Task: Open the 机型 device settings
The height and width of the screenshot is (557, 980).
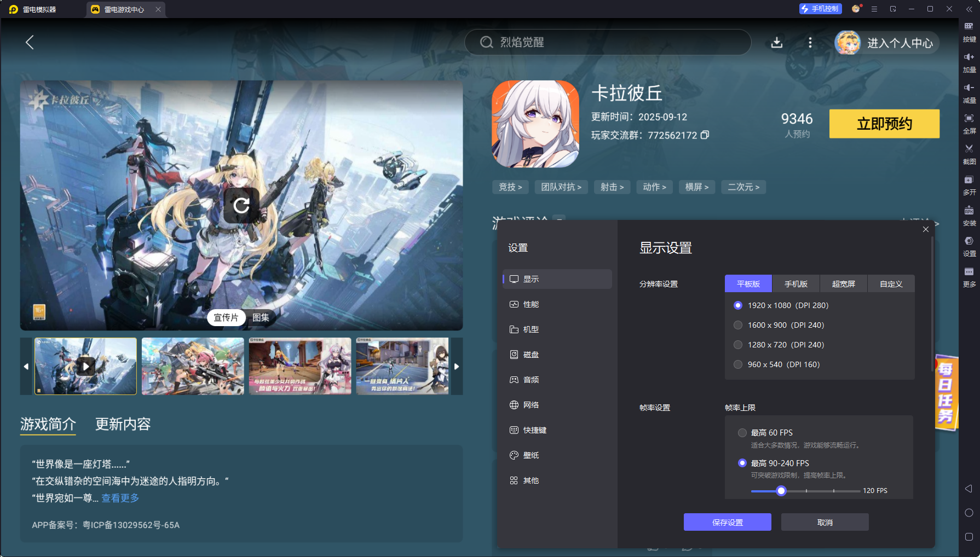Action: 532,329
